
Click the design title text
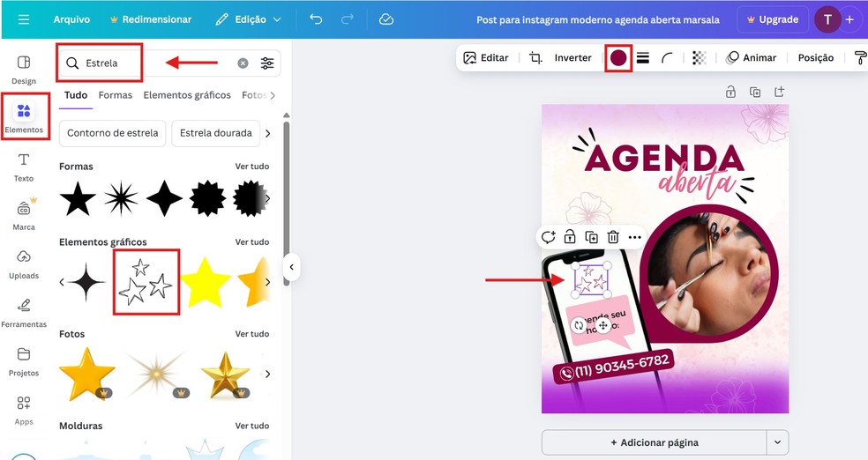[598, 20]
